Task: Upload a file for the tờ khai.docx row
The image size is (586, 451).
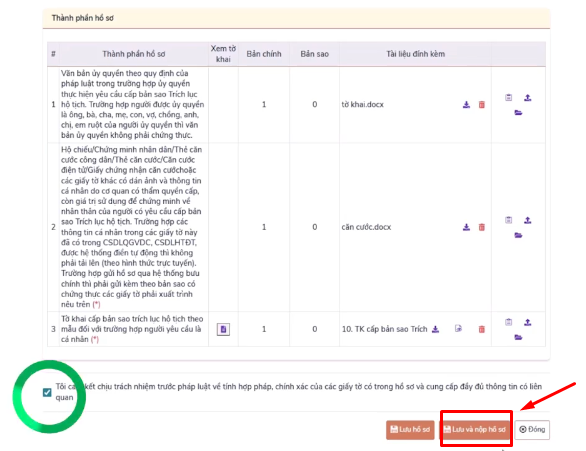Action: (527, 98)
